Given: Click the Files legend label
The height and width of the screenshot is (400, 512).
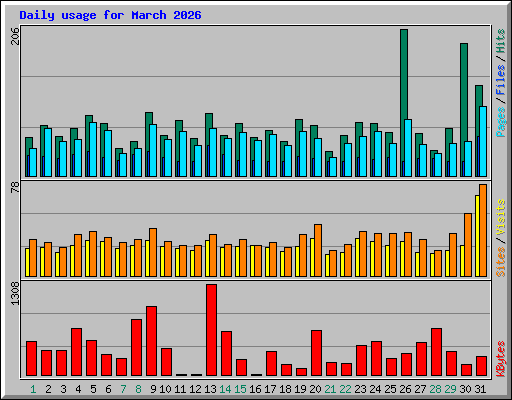Looking at the screenshot, I should (501, 80).
